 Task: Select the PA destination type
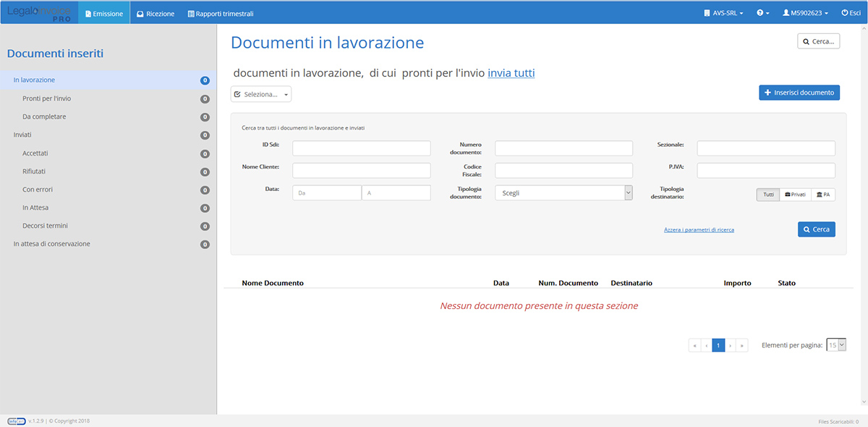(x=823, y=194)
